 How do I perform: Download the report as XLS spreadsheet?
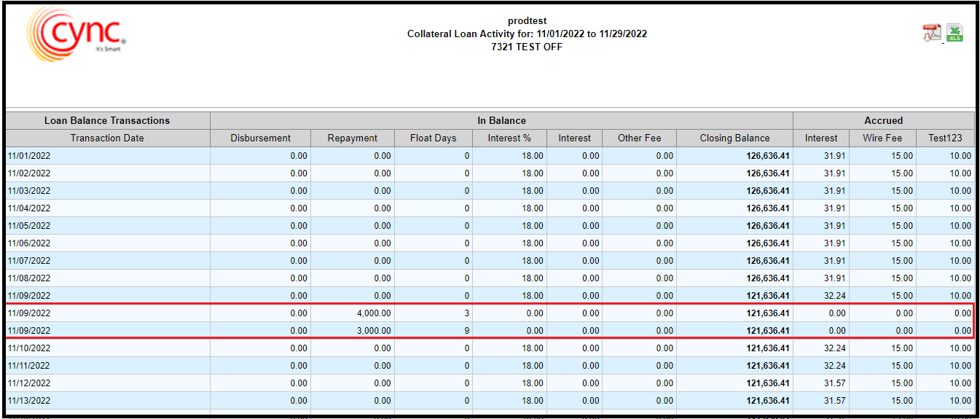pyautogui.click(x=954, y=33)
